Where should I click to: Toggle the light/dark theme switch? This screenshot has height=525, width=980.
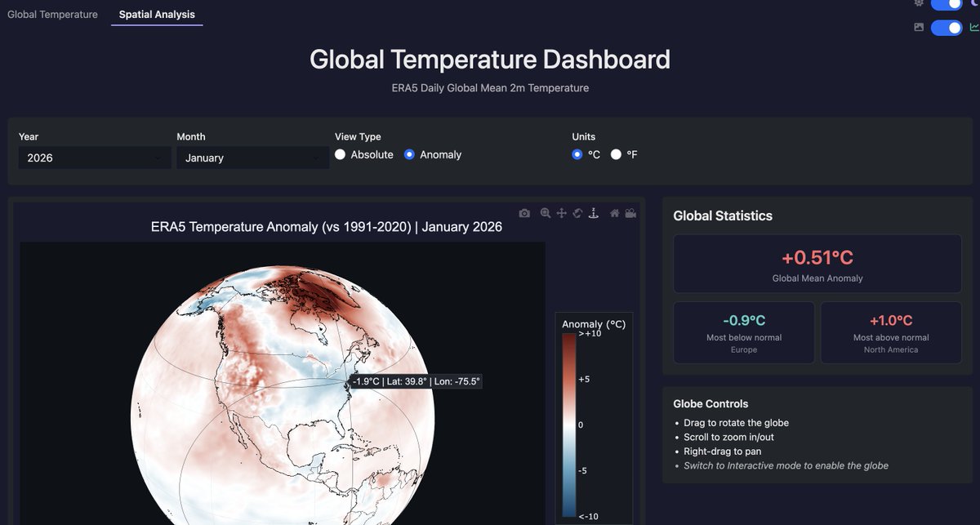tap(947, 4)
